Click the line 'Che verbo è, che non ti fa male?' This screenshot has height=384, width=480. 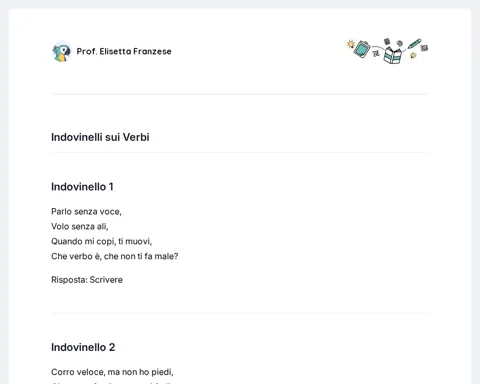(115, 256)
